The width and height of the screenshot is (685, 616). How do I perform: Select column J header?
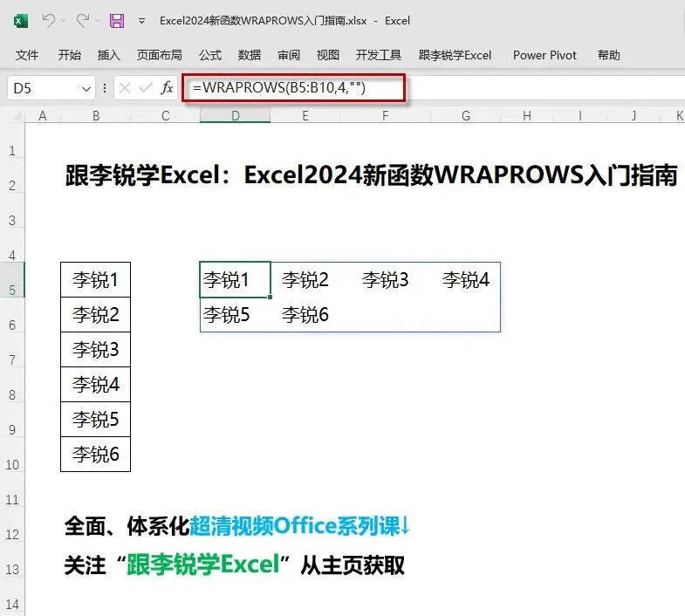pos(634,116)
